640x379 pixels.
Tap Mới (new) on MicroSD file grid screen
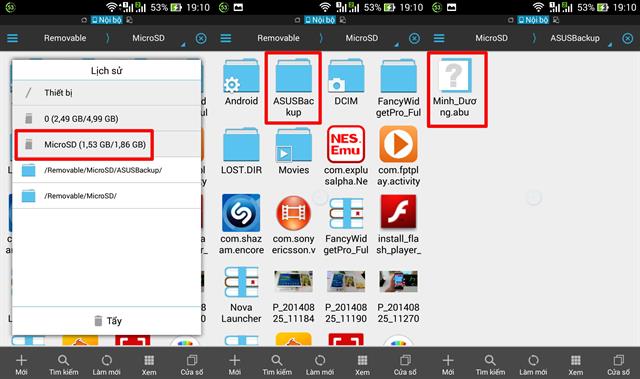(x=235, y=364)
